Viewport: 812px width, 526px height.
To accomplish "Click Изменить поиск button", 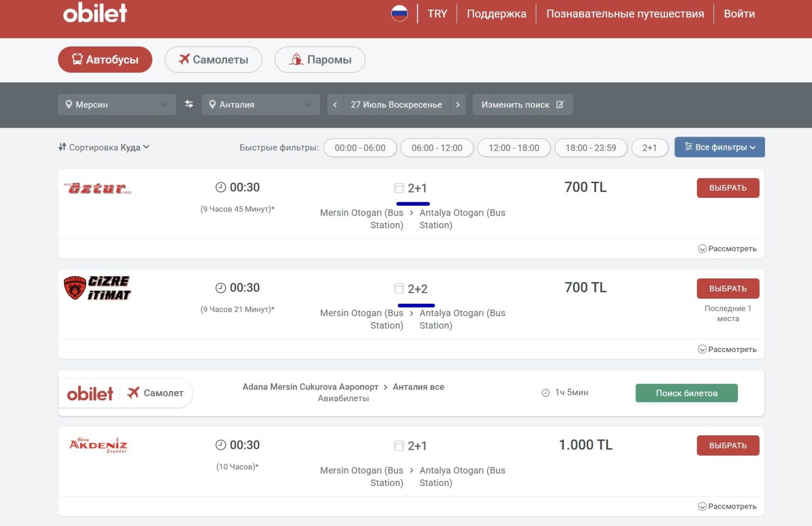I will [523, 104].
